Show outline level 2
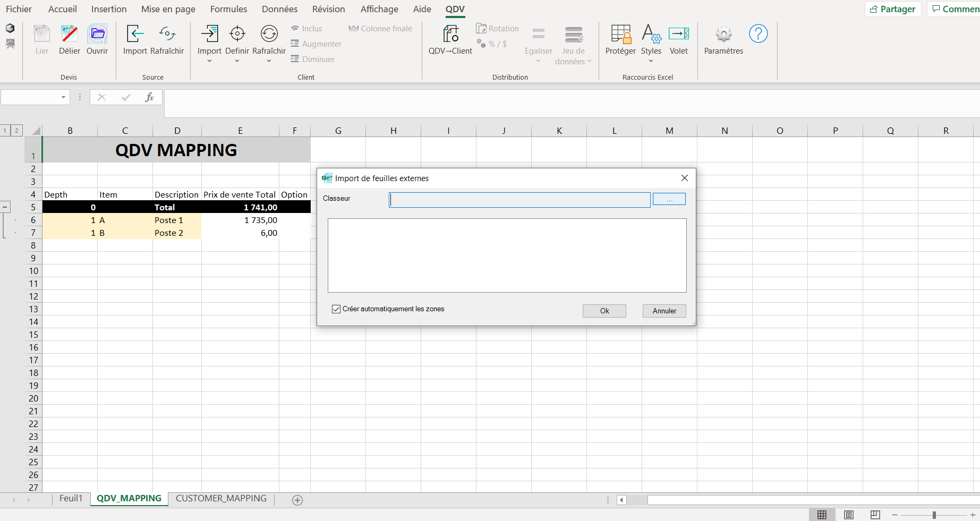This screenshot has width=980, height=521. coord(16,130)
